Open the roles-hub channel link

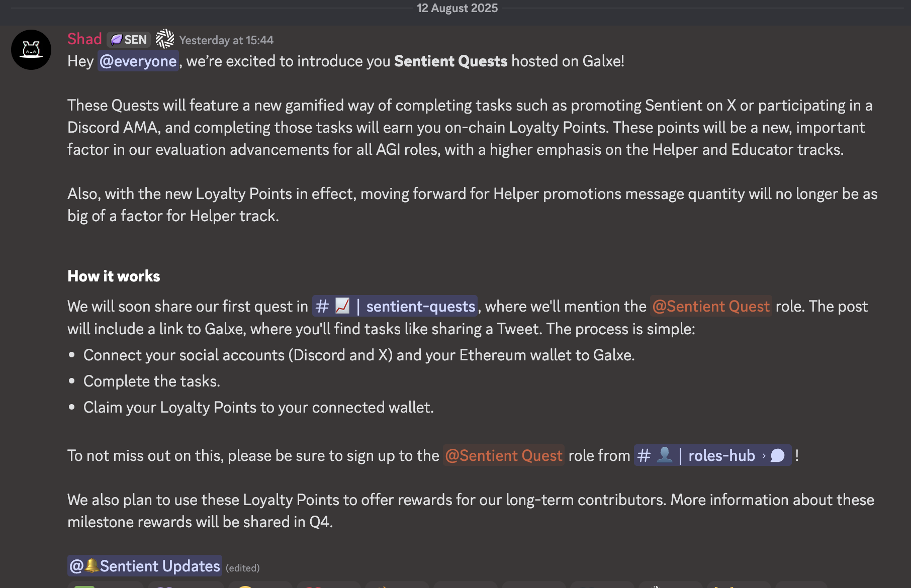[721, 456]
